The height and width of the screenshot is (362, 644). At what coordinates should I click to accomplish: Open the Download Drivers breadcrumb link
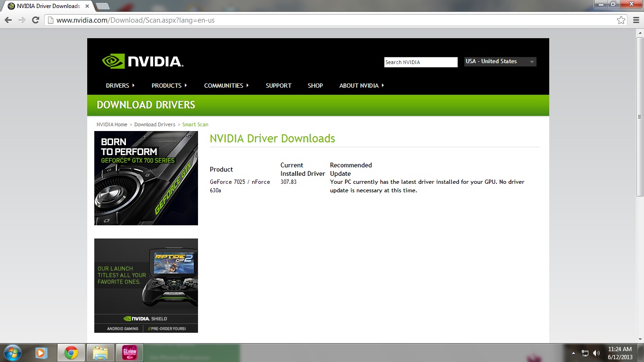pos(155,124)
